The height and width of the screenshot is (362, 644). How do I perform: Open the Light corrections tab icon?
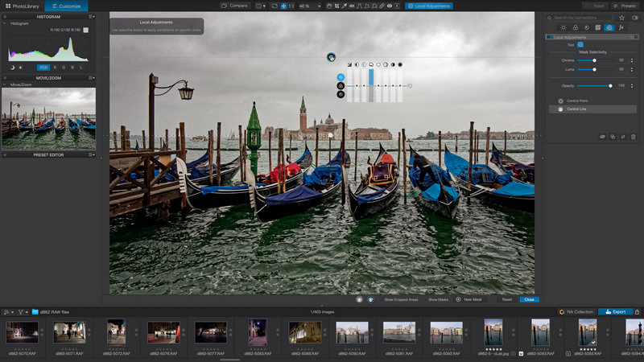coord(563,27)
